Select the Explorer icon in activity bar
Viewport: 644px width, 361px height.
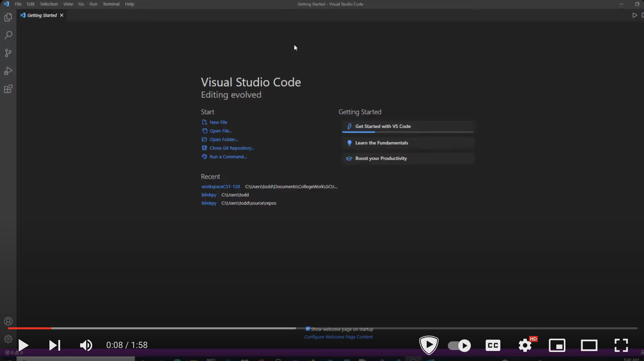pos(8,16)
